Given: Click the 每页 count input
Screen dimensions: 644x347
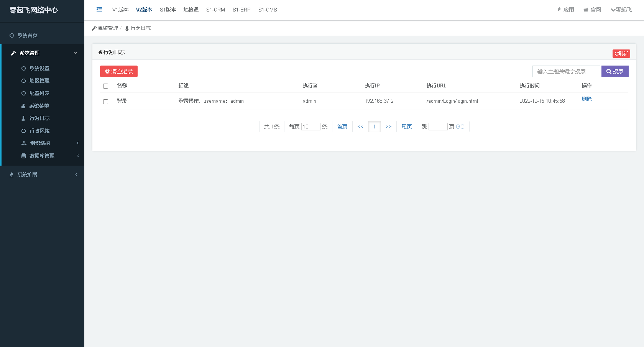Looking at the screenshot, I should click(311, 127).
